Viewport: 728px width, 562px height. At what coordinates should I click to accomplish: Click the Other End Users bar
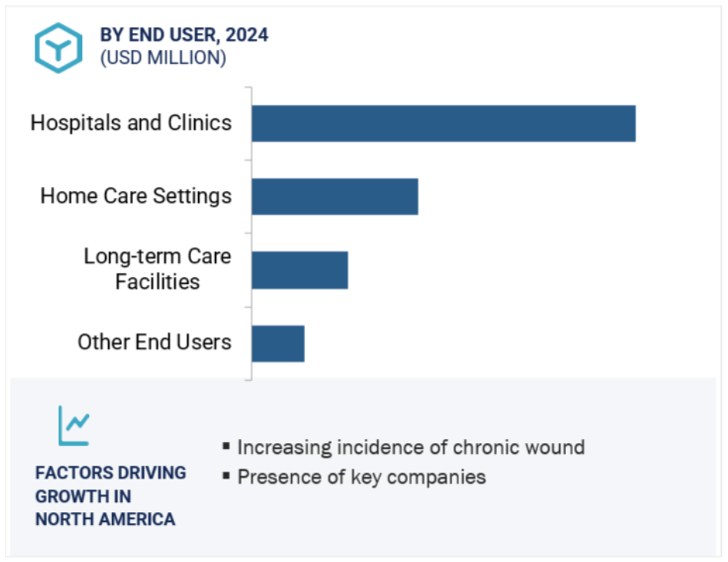278,343
